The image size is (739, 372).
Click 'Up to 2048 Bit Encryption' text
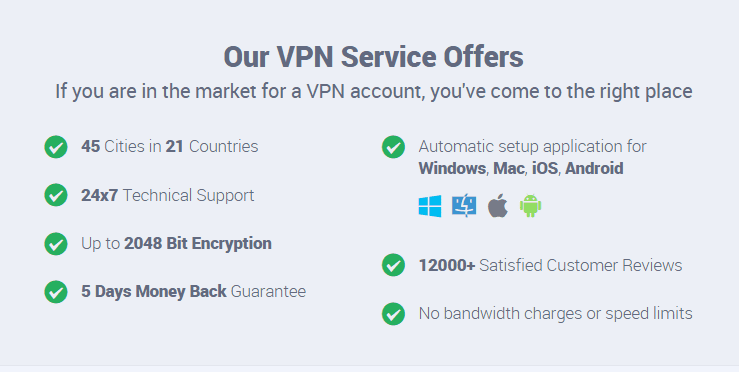tap(176, 244)
